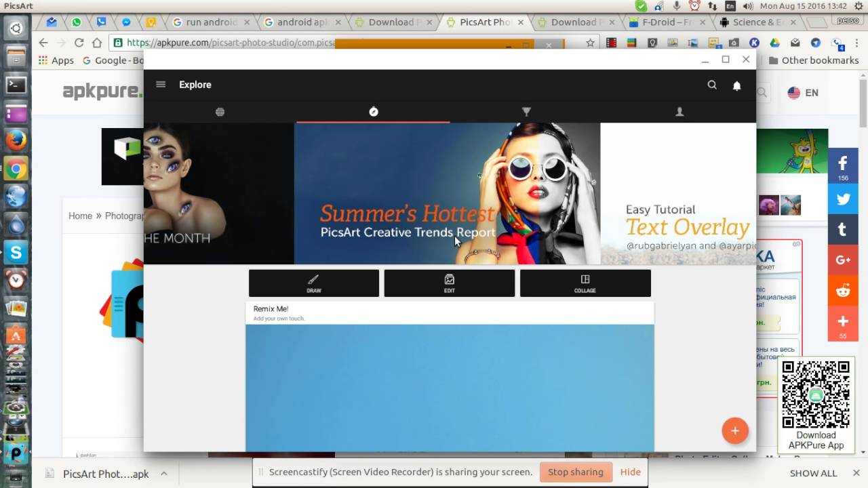
Task: Switch to 'android apk' Chrome tab
Action: point(302,22)
